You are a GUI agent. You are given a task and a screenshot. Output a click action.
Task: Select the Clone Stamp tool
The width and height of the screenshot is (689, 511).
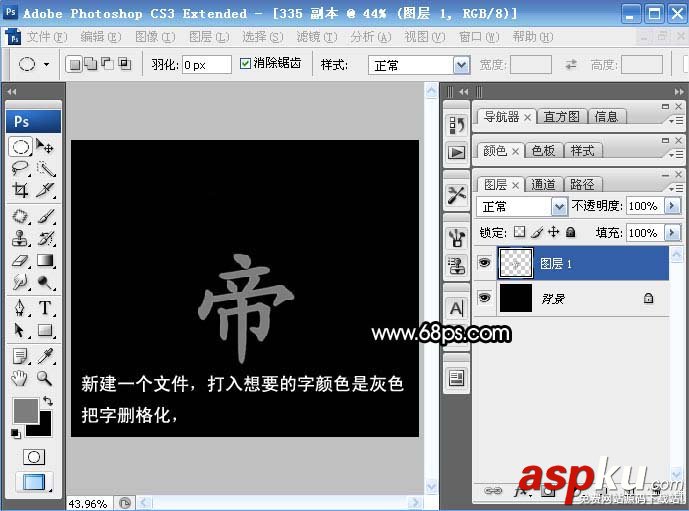pyautogui.click(x=20, y=239)
